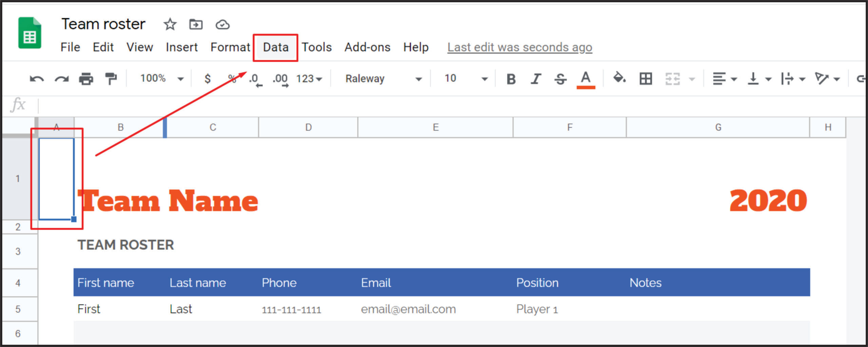Toggle italic formatting
868x347 pixels.
coord(536,78)
